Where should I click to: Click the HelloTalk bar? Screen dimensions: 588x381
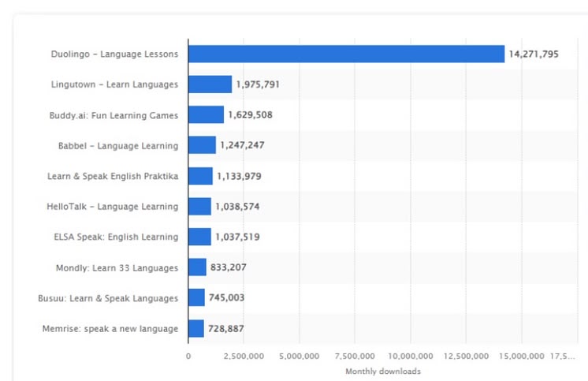point(200,207)
